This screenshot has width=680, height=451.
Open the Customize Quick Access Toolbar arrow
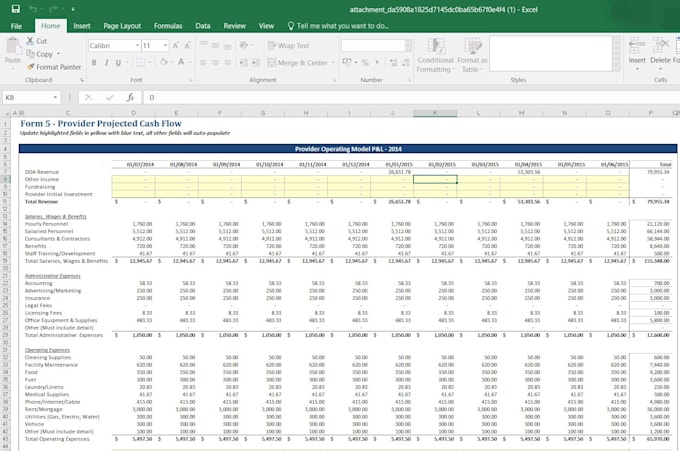(x=72, y=9)
